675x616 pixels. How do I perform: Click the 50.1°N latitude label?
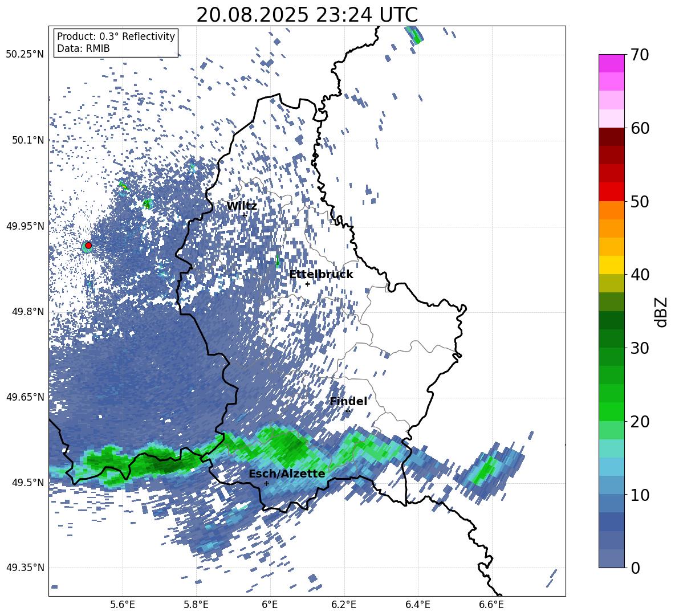coord(27,140)
